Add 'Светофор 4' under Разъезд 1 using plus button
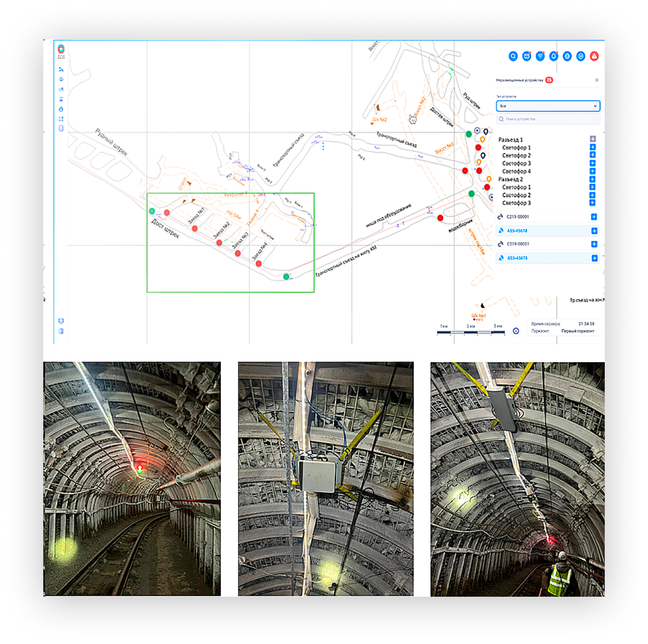648x644 pixels. [592, 171]
